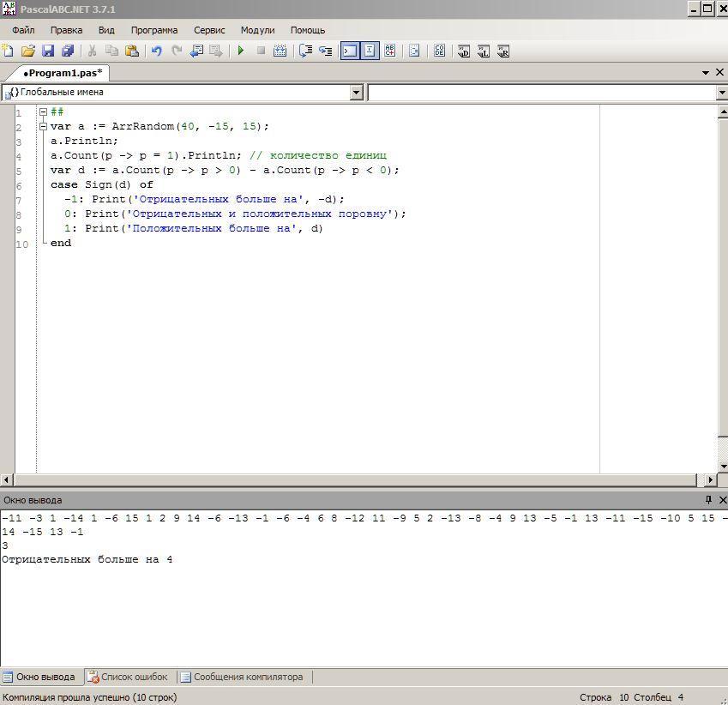Click the New file icon in toolbar
This screenshot has width=728, height=705.
tap(8, 51)
